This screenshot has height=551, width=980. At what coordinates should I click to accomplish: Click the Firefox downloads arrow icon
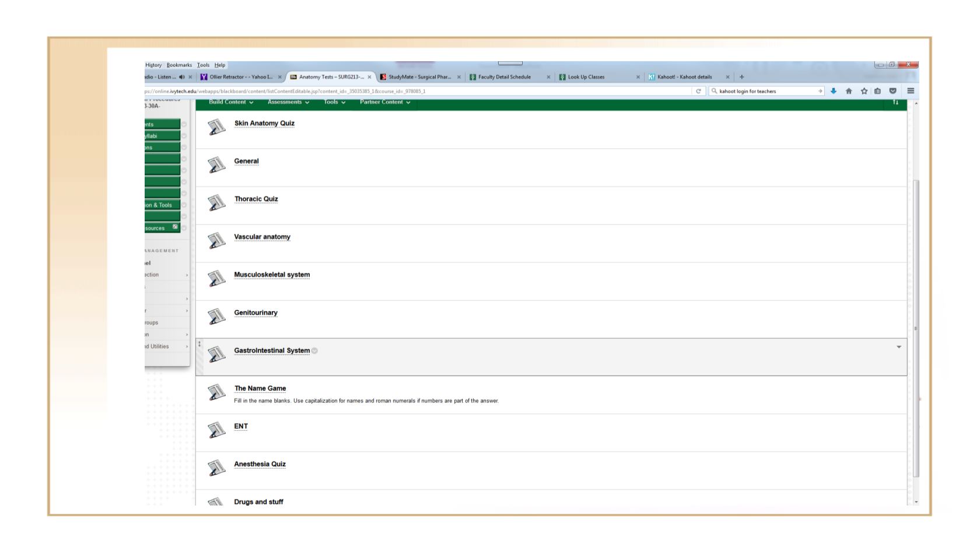tap(833, 91)
